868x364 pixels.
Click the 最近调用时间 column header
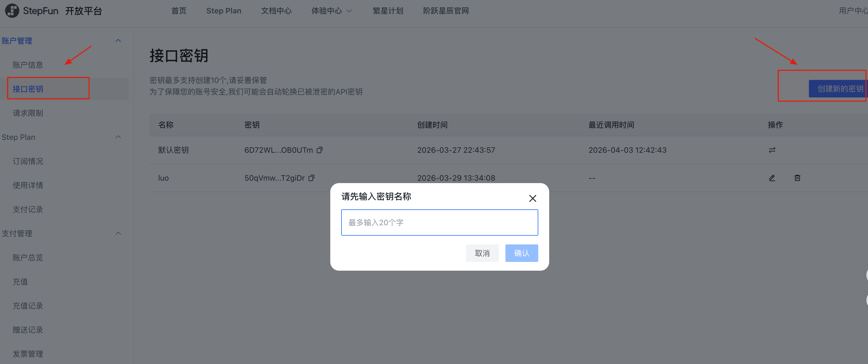pyautogui.click(x=611, y=125)
